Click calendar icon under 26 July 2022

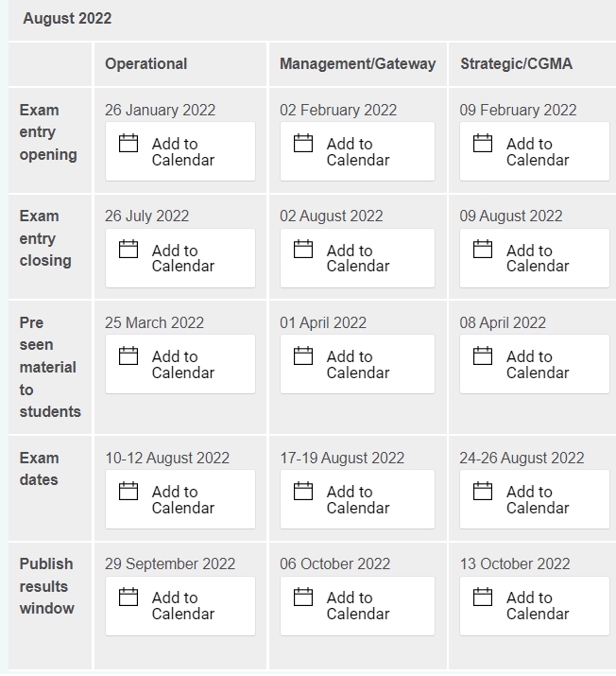pyautogui.click(x=128, y=250)
